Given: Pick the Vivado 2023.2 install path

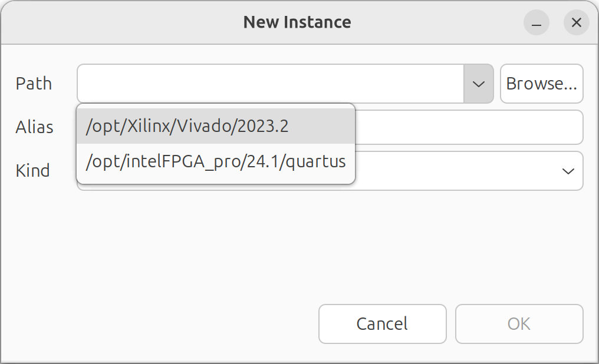Looking at the screenshot, I should tap(216, 126).
